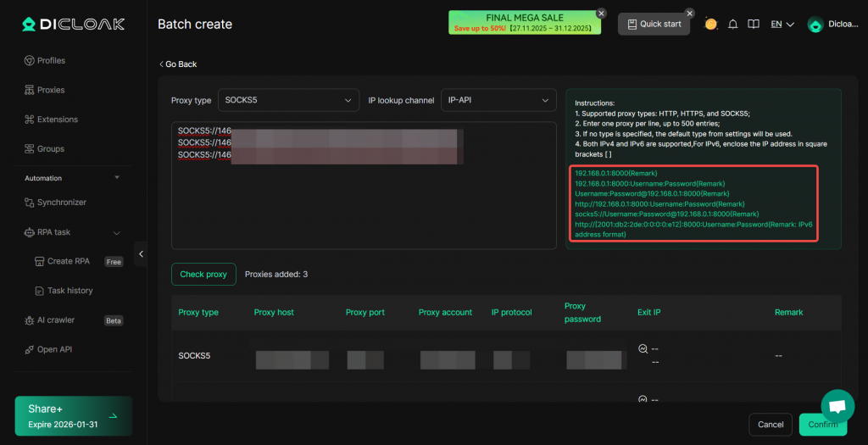
Task: Click the notifications bell icon
Action: [732, 25]
